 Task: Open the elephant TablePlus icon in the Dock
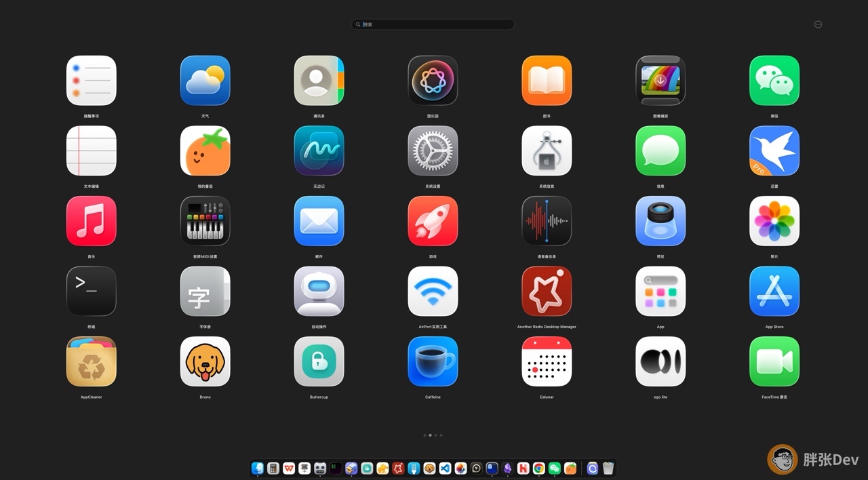[x=382, y=468]
